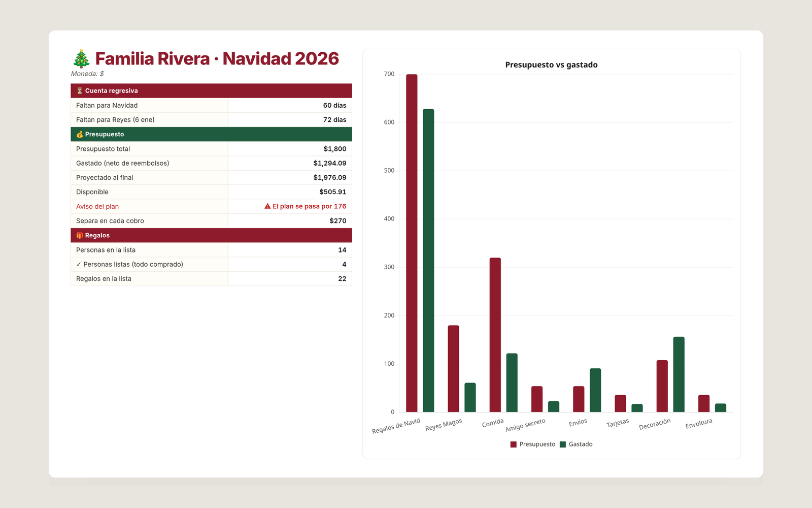Click the 'Familia Rivera · Navidad 2026' heading
The height and width of the screenshot is (508, 812).
(x=217, y=59)
